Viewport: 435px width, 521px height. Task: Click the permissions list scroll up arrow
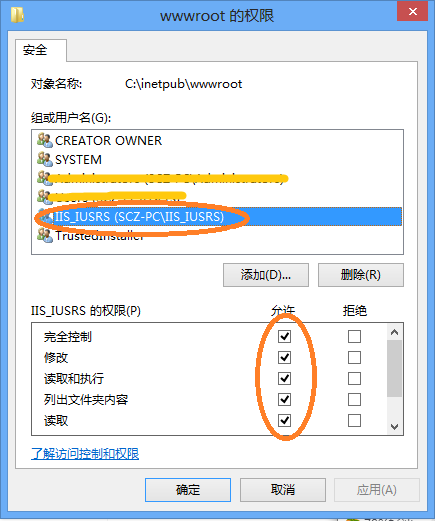pos(395,332)
